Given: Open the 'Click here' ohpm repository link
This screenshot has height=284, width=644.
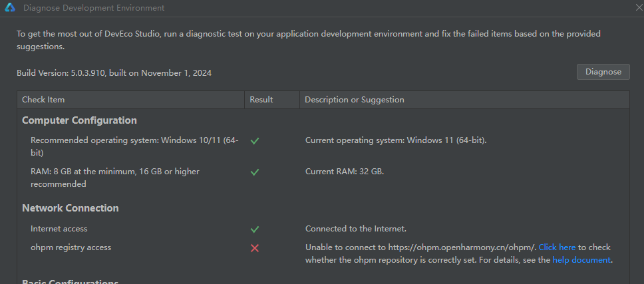Looking at the screenshot, I should click(x=557, y=247).
